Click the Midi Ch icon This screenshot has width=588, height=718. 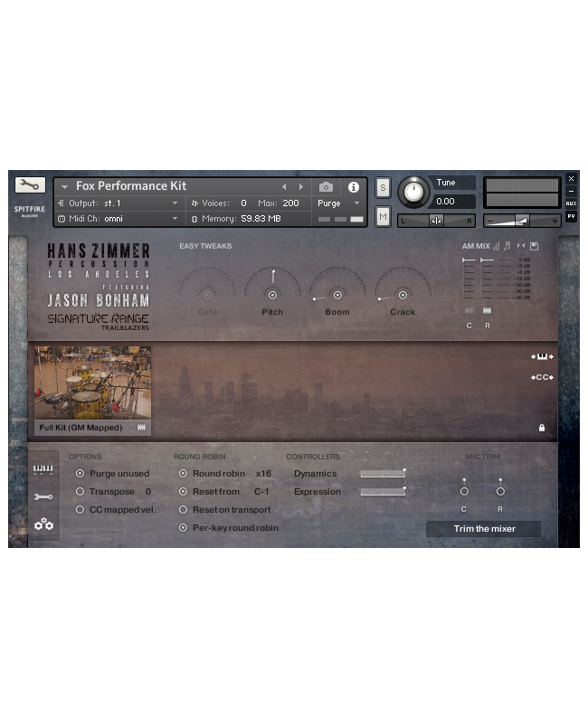pos(61,219)
